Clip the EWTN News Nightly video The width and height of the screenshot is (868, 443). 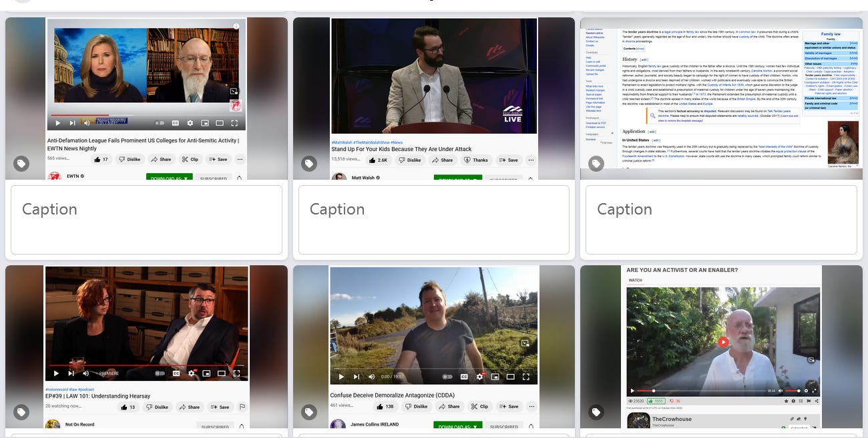tap(190, 160)
